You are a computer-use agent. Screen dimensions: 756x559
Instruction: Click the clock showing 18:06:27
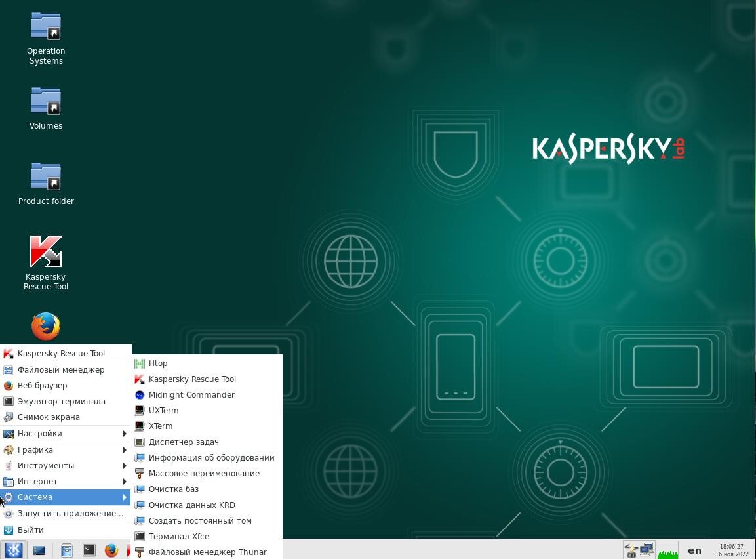click(732, 550)
